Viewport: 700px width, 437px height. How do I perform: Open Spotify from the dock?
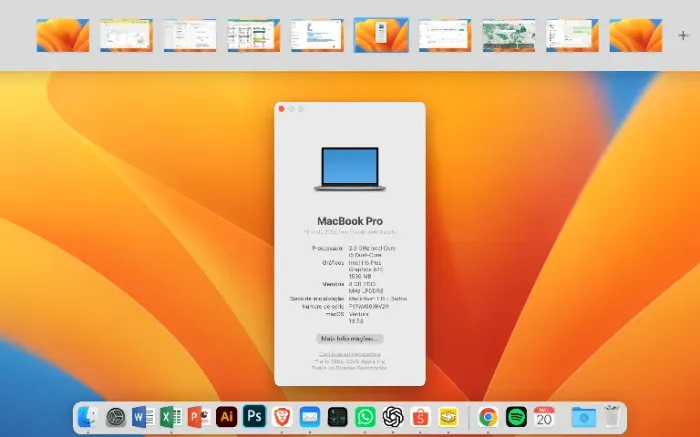(x=517, y=417)
